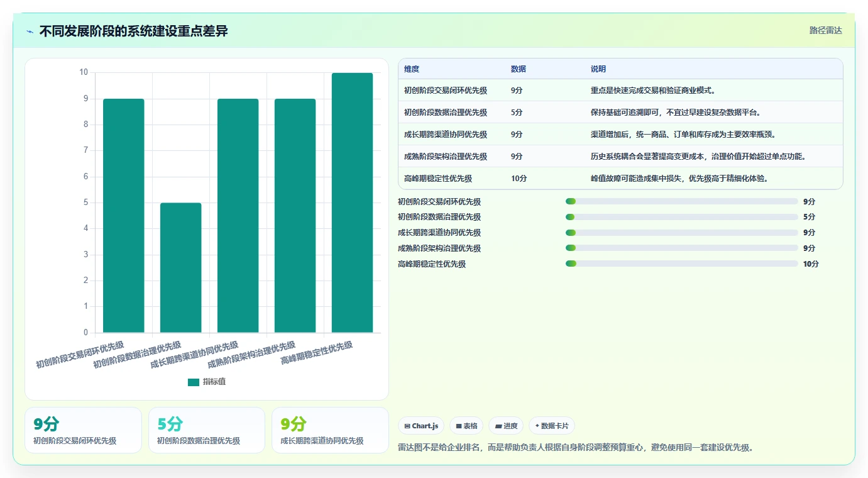This screenshot has width=868, height=478.
Task: Click the Chart.js chip
Action: click(x=421, y=426)
